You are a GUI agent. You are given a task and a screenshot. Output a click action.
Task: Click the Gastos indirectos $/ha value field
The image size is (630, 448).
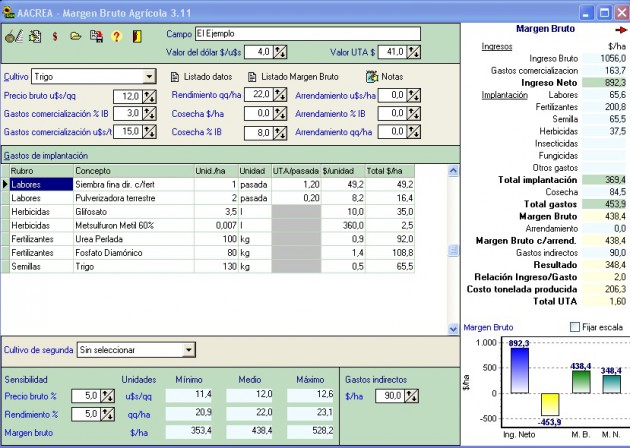click(x=390, y=396)
